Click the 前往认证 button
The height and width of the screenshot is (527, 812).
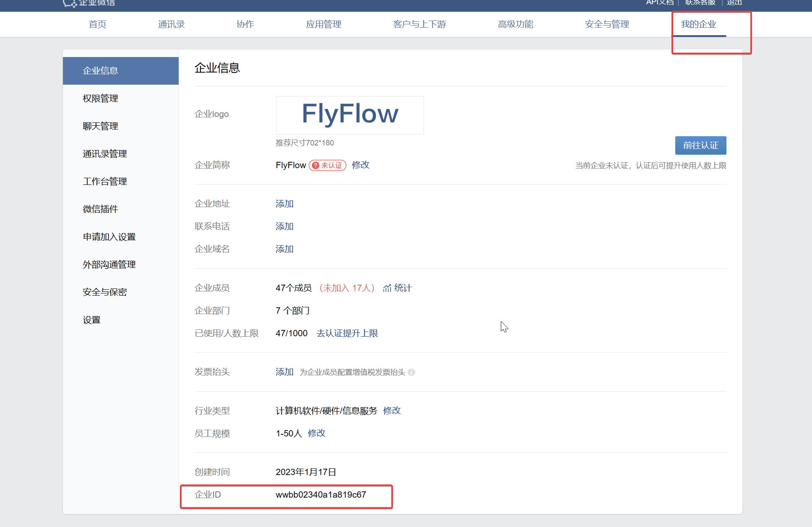point(700,145)
